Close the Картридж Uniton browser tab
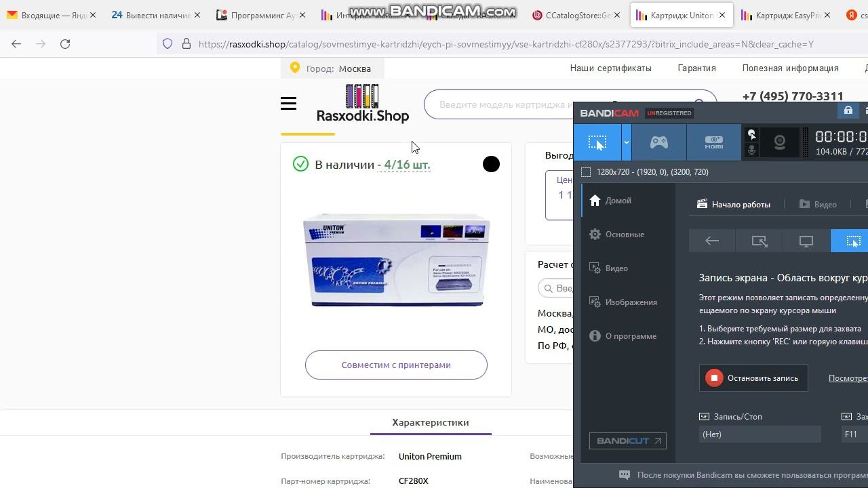Screen dimensions: 868x488 pos(722,15)
